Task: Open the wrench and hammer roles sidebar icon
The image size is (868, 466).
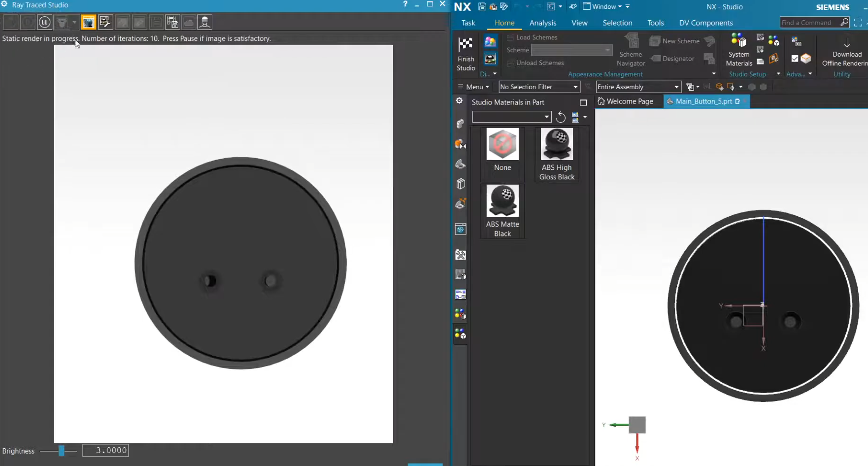Action: click(461, 255)
